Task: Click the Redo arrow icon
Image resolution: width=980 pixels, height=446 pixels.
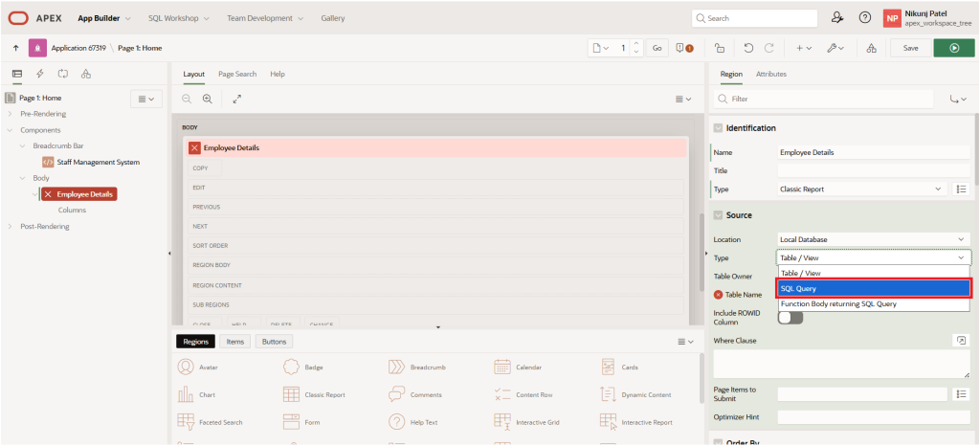Action: tap(770, 48)
